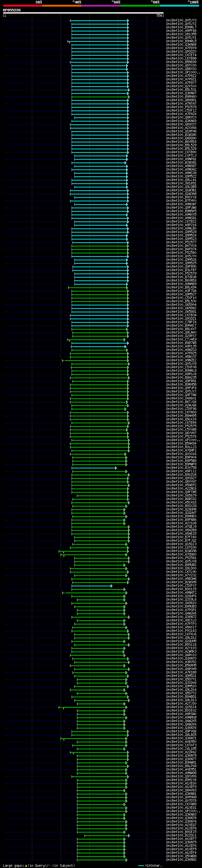The width and height of the screenshot is (202, 868).
Task: Select the alignment bar for UniRef100_B3V758
Action: click(94, 468)
